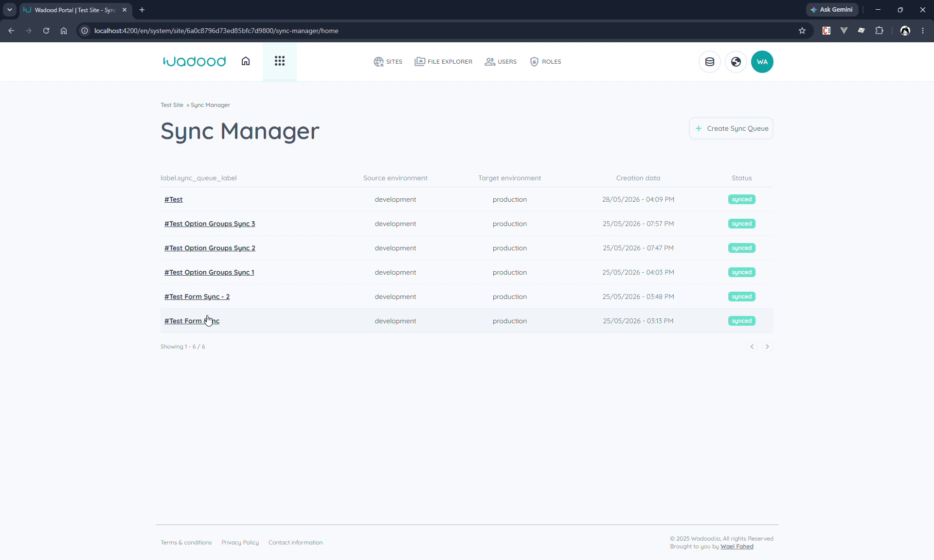Open Wael Fahed footer link
The width and height of the screenshot is (934, 560).
[737, 546]
